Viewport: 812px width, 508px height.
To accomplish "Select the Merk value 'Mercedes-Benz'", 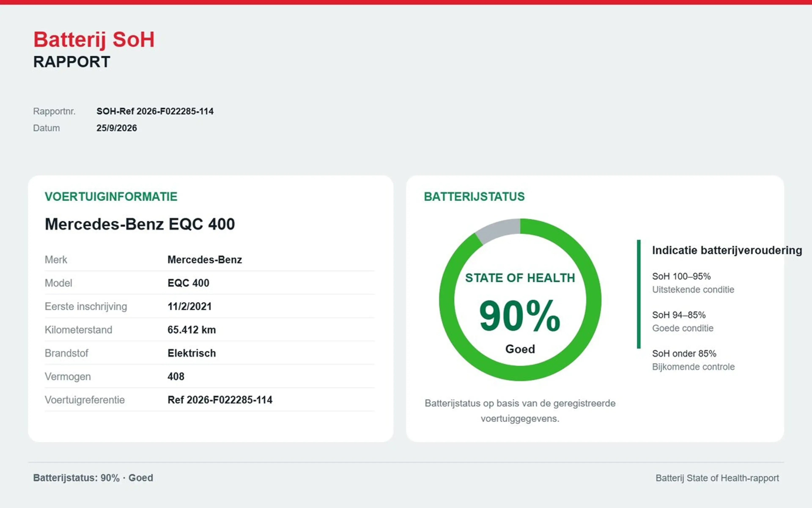I will point(205,260).
